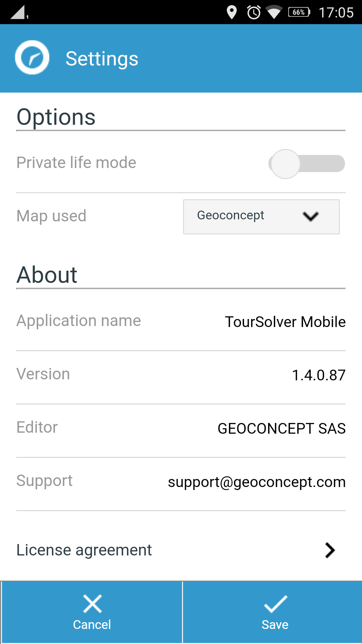
Task: Open the License agreement entry
Action: (x=181, y=550)
